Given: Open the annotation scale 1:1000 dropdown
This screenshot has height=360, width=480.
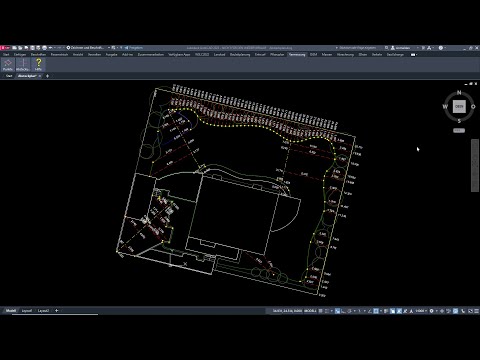Looking at the screenshot, I should pyautogui.click(x=421, y=311).
